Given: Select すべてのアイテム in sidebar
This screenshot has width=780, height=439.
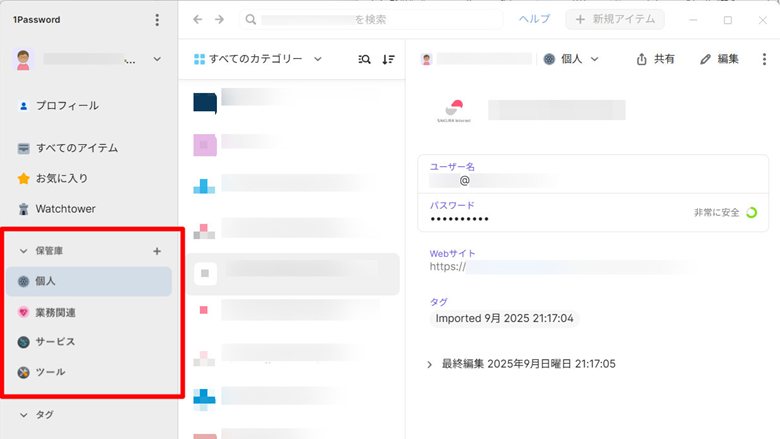Looking at the screenshot, I should [76, 148].
